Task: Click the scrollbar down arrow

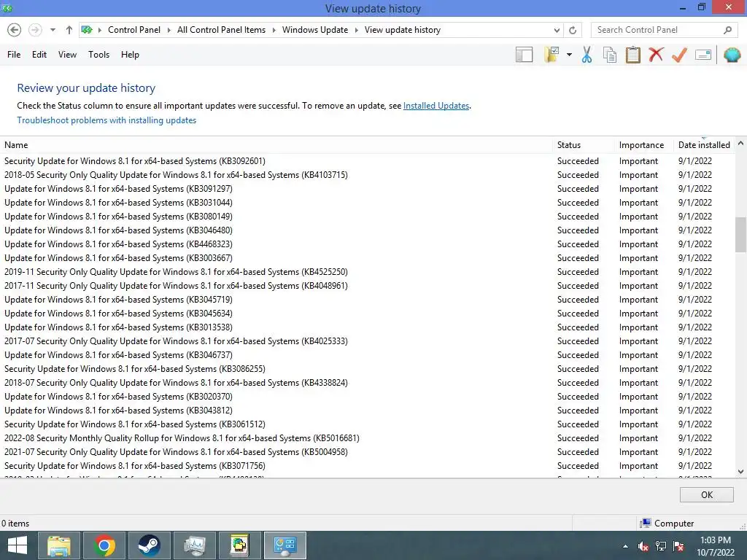Action: point(741,472)
